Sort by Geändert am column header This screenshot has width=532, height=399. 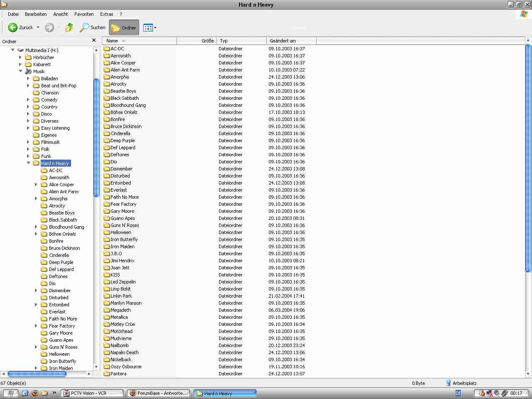(x=291, y=41)
